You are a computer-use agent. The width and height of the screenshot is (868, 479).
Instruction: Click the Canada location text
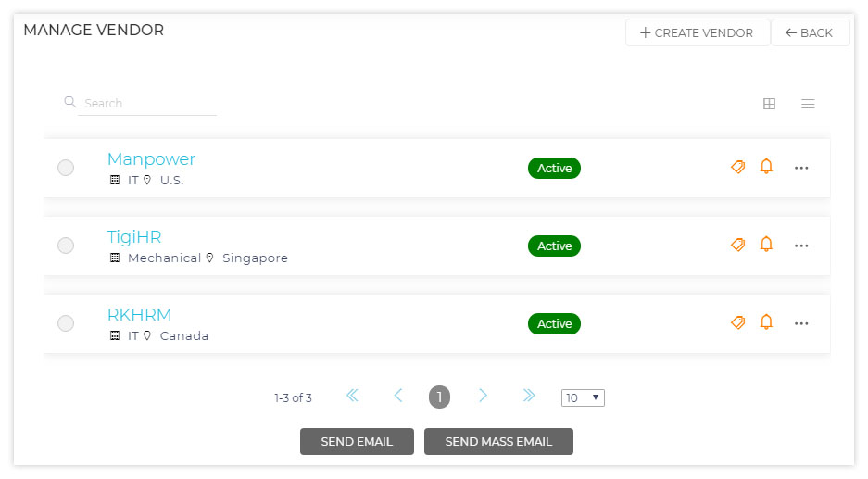tap(184, 335)
